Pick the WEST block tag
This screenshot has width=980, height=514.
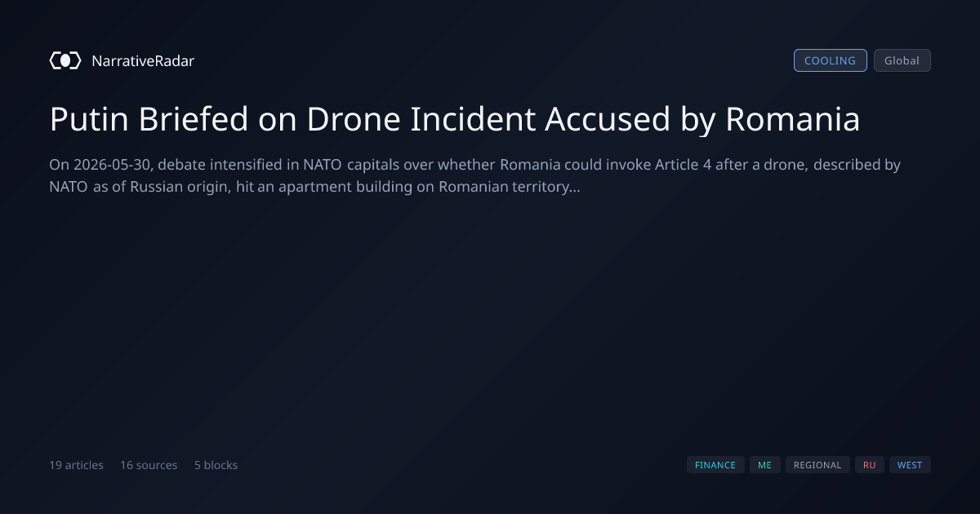[x=910, y=465]
